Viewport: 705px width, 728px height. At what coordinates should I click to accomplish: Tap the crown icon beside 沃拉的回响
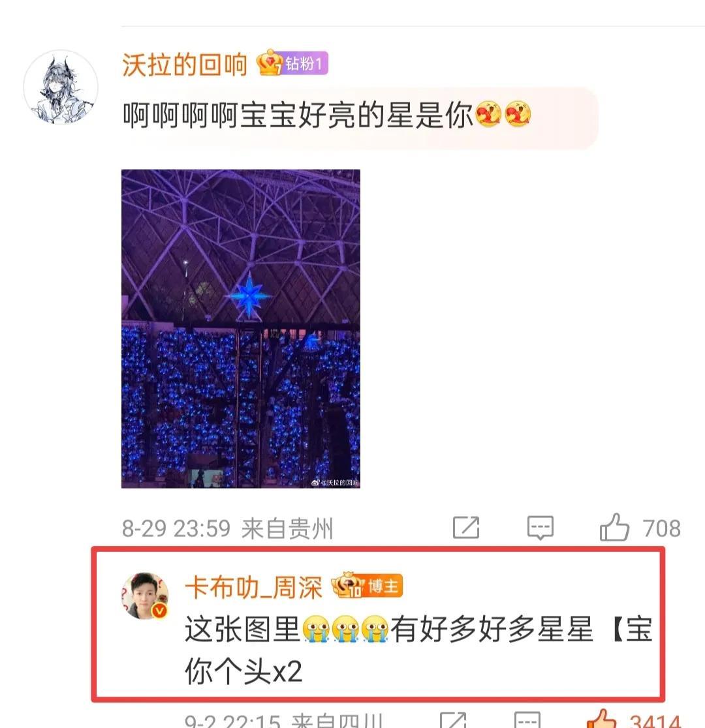coord(270,63)
